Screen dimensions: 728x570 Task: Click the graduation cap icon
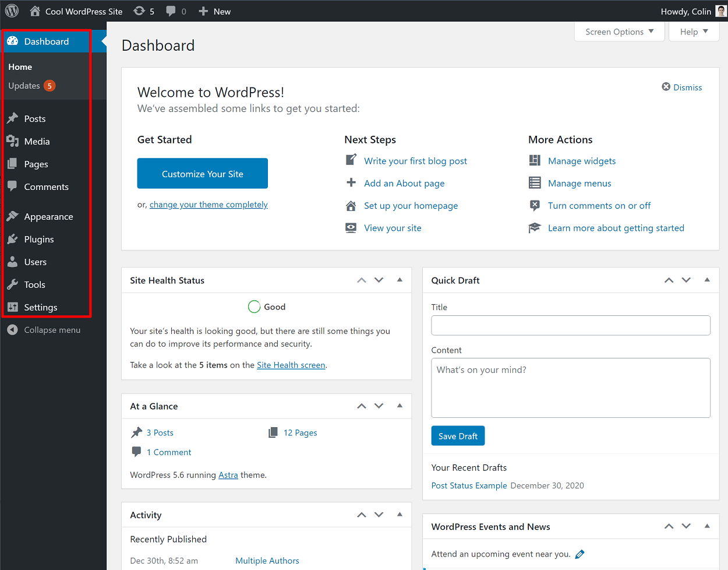point(535,228)
